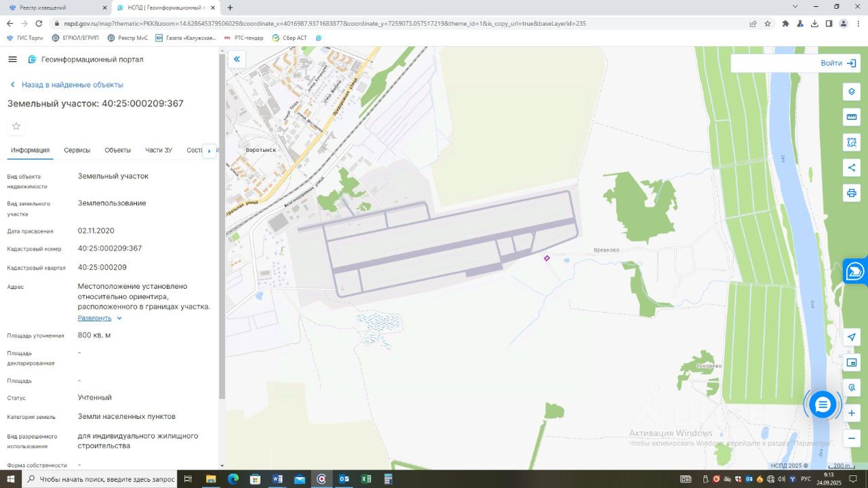Go back in browser history
Viewport: 868px width, 488px height.
(10, 23)
